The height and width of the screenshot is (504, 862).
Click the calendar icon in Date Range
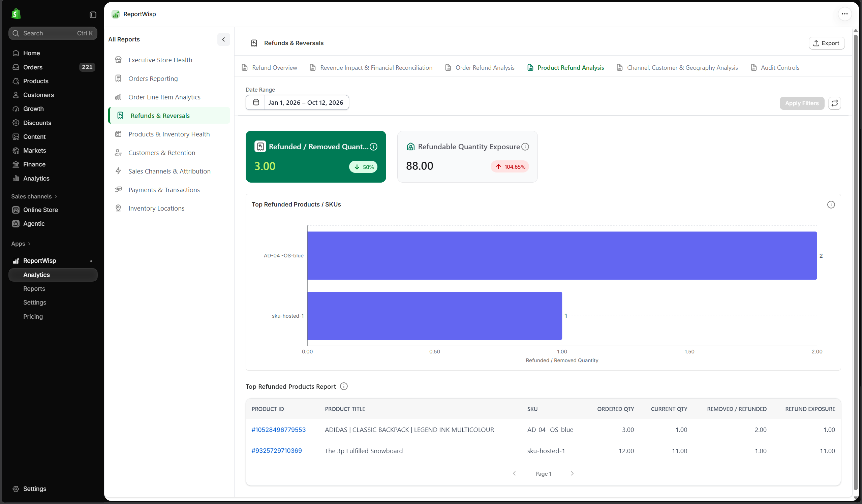click(x=255, y=102)
